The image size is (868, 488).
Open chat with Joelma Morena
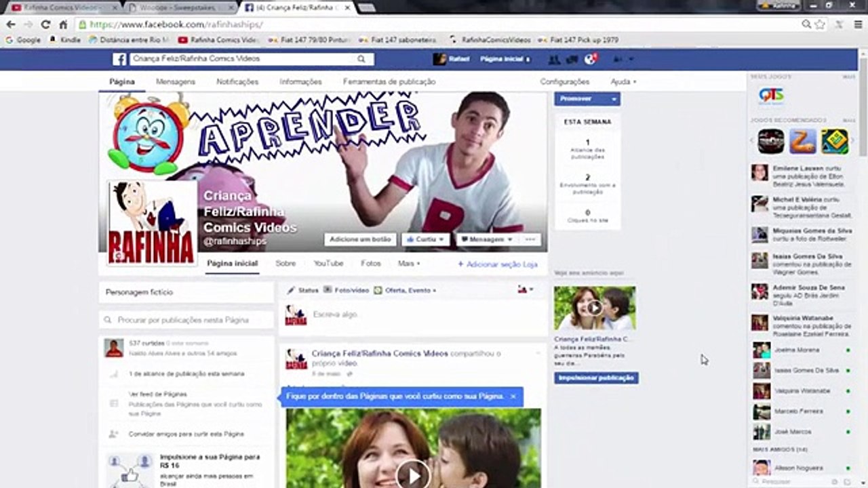(x=801, y=350)
